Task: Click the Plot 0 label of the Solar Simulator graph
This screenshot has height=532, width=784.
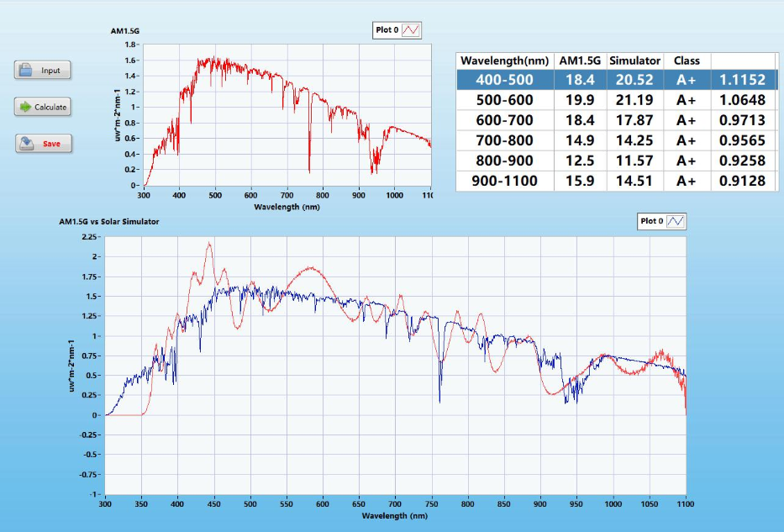Action: (x=651, y=221)
